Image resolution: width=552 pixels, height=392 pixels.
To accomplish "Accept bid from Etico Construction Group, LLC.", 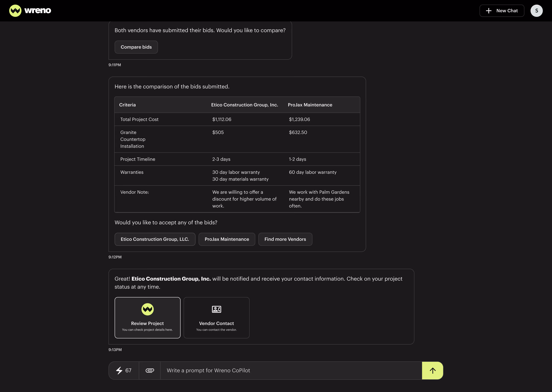I will coord(155,239).
